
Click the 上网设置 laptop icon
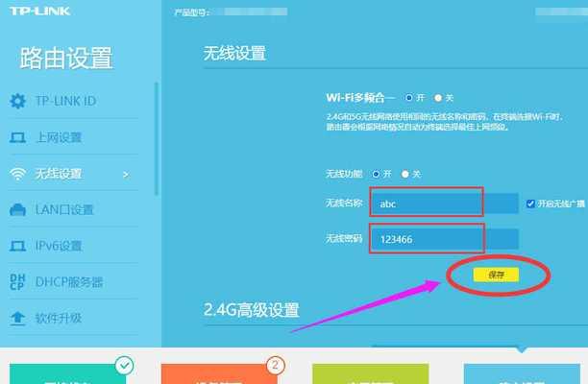[17, 137]
